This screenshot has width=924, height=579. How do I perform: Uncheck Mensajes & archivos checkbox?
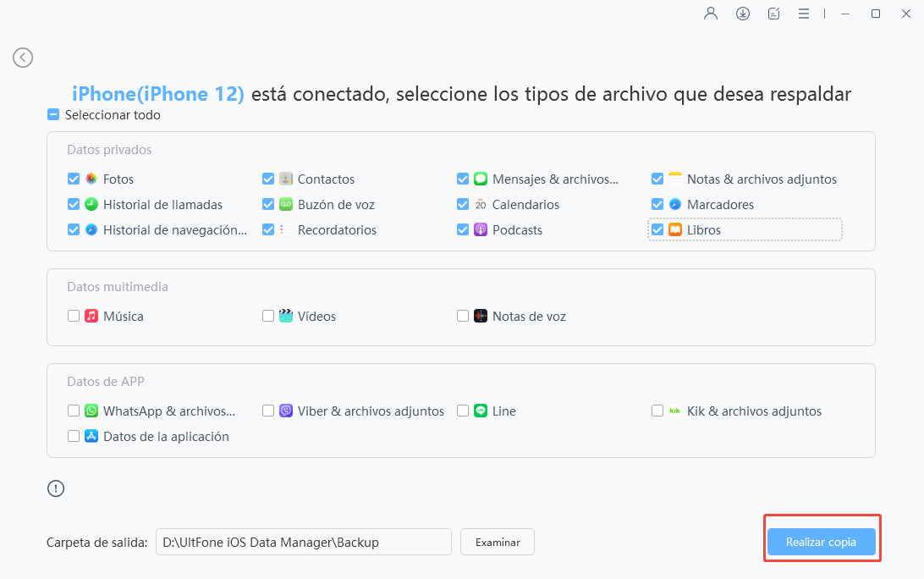tap(463, 179)
